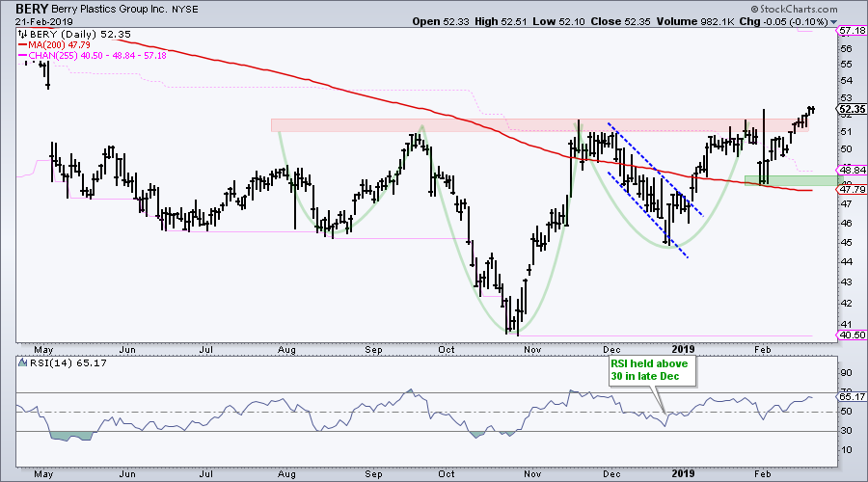This screenshot has width=868, height=482.
Task: Click the indicator icon beside RSI(14)
Action: [23, 363]
